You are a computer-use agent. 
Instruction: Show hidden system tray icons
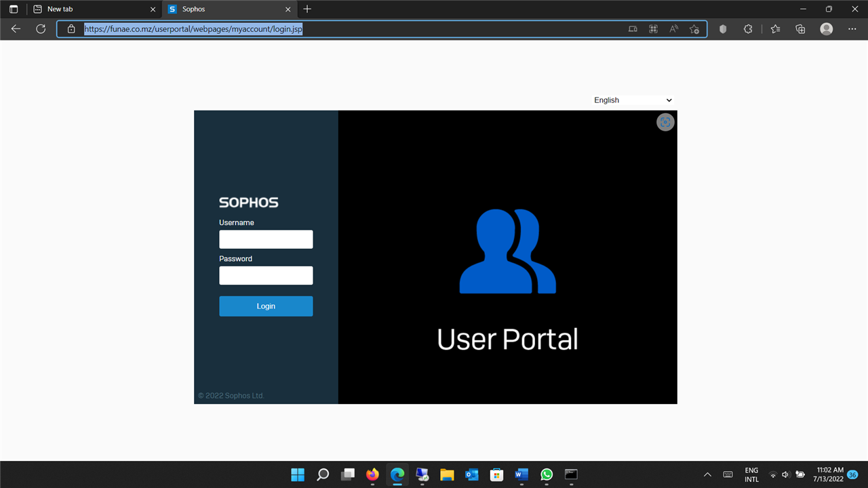pyautogui.click(x=707, y=474)
